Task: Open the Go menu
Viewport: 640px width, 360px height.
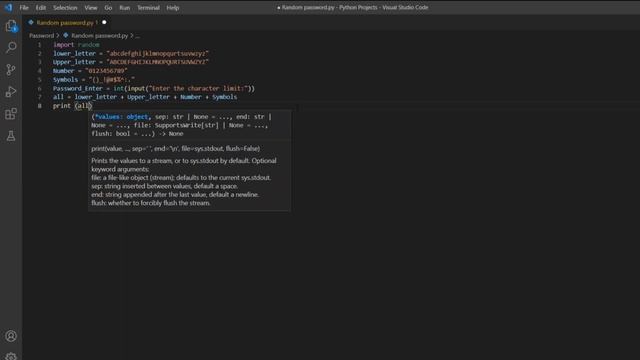Action: [108, 8]
